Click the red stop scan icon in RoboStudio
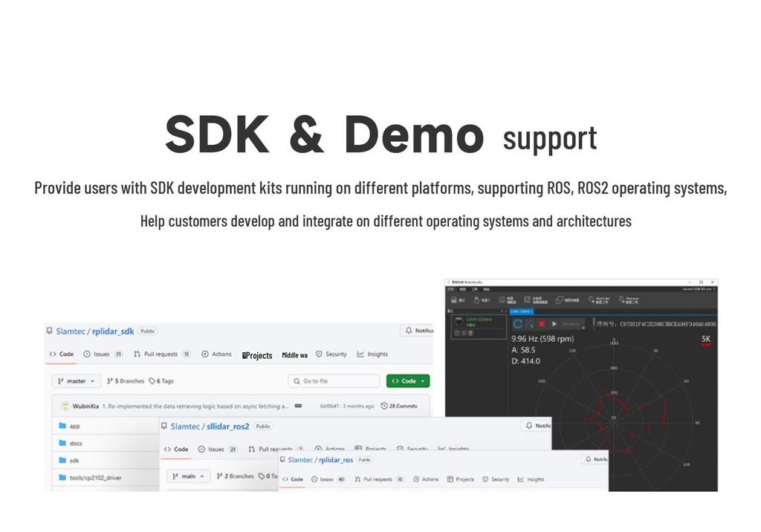Screen dimensions: 761x532 coord(542,324)
